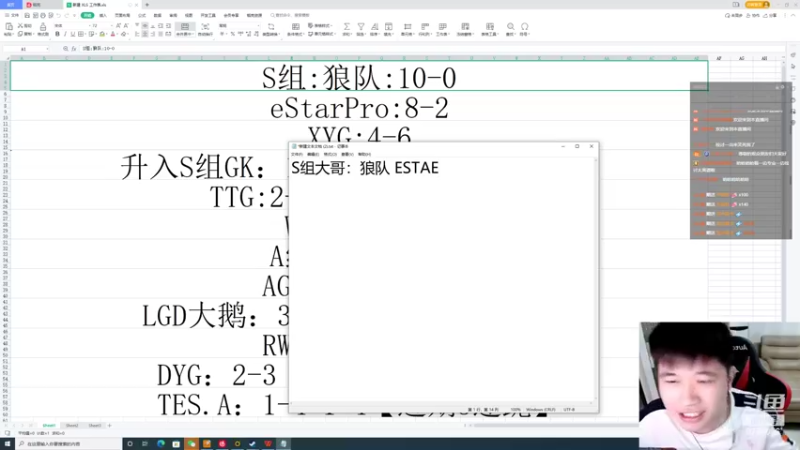This screenshot has width=800, height=450.
Task: Click the type conversion icon
Action: (x=271, y=29)
